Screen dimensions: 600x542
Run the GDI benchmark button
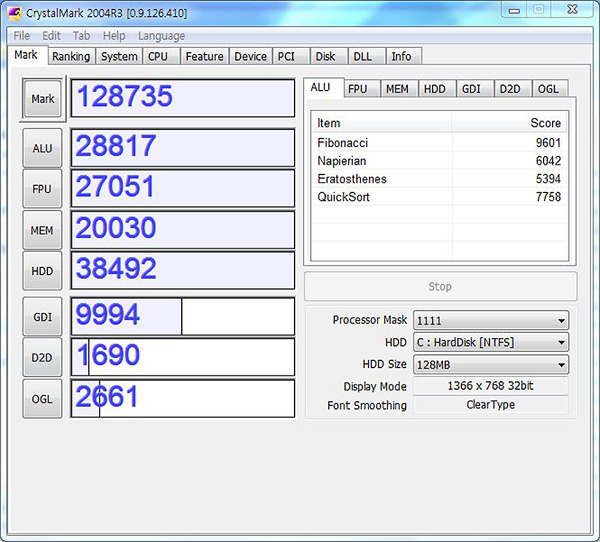[42, 317]
